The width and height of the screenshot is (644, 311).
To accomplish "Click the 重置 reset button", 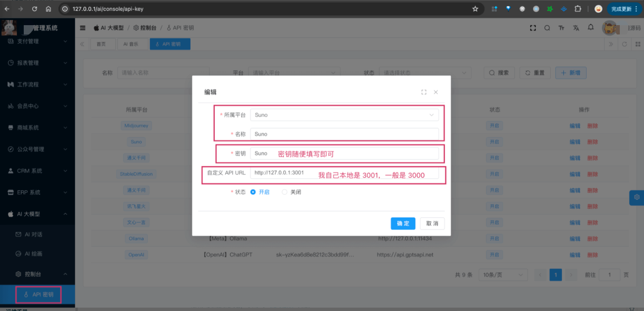I will click(x=535, y=73).
